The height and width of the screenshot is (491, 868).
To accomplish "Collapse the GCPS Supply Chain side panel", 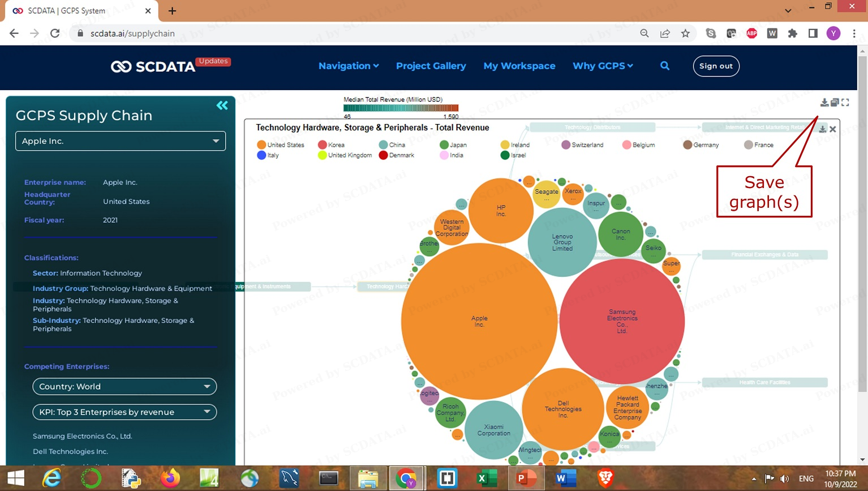I will [222, 105].
